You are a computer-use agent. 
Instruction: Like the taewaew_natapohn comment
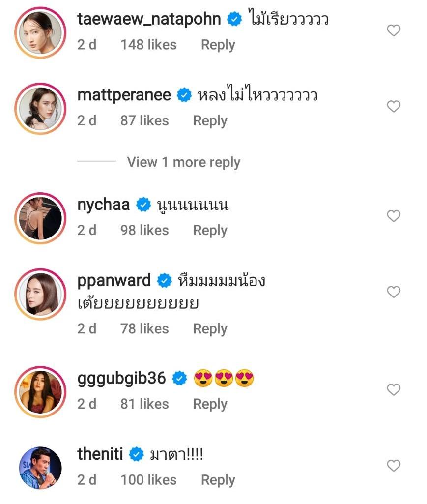[x=394, y=30]
